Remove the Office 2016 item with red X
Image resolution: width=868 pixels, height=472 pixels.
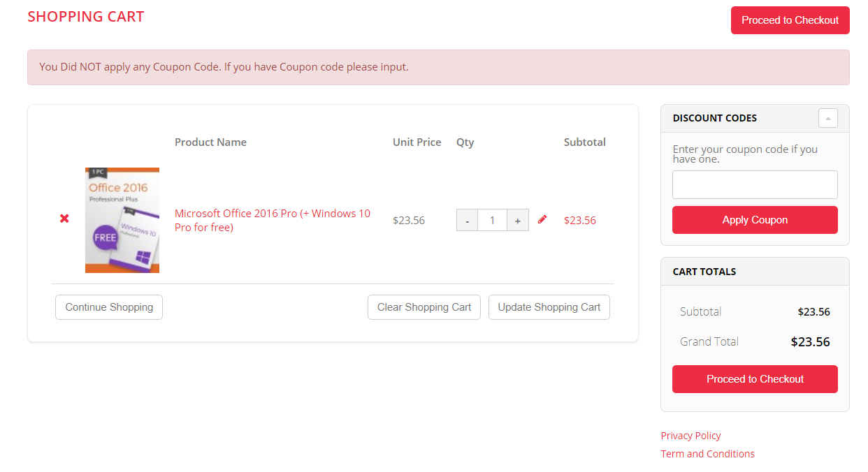pyautogui.click(x=64, y=219)
